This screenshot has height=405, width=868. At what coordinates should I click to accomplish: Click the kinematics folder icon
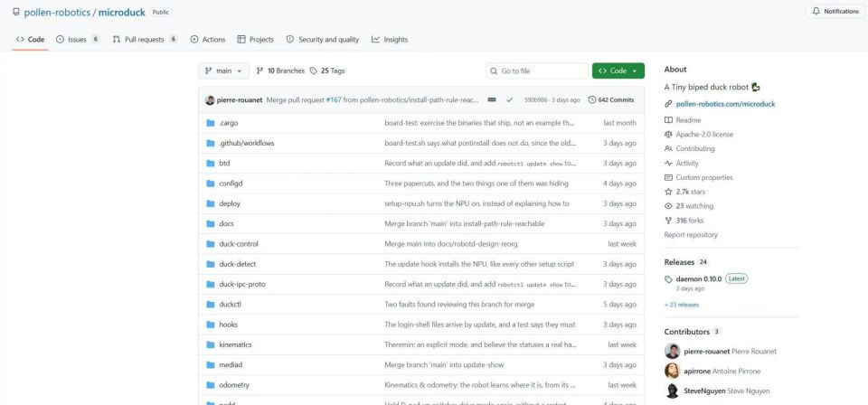(x=211, y=344)
